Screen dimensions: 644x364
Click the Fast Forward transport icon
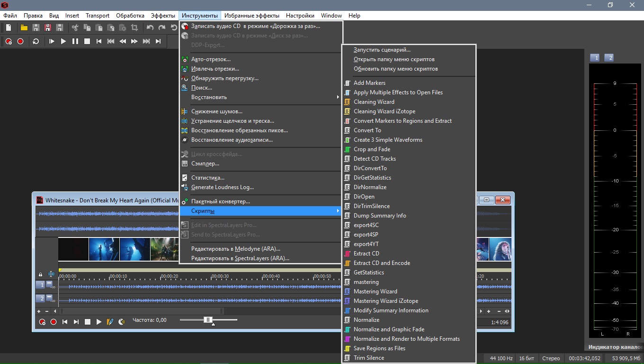click(134, 42)
